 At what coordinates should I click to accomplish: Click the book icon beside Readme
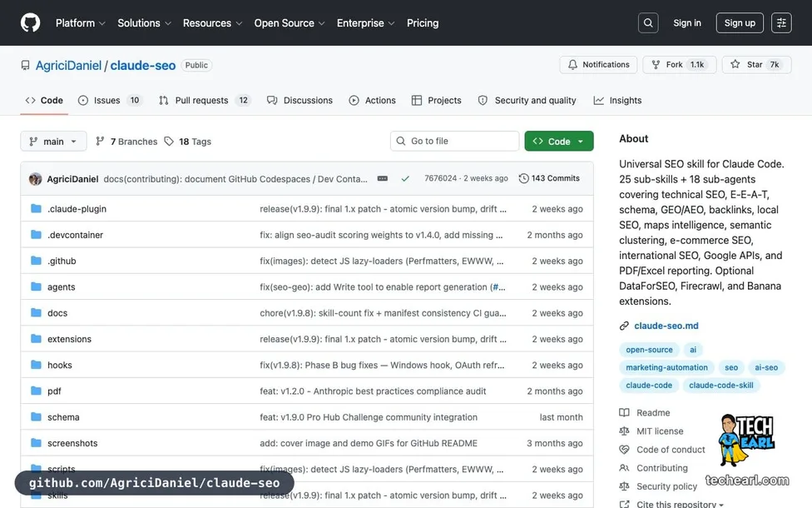(624, 412)
